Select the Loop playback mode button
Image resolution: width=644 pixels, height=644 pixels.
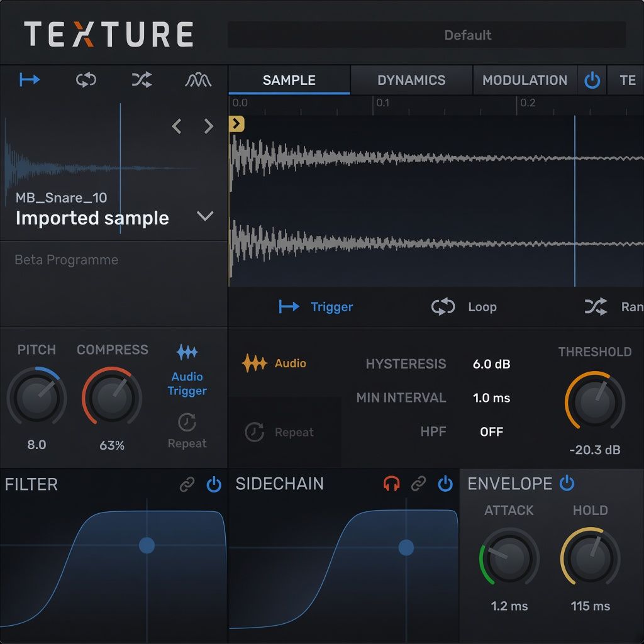coord(464,307)
